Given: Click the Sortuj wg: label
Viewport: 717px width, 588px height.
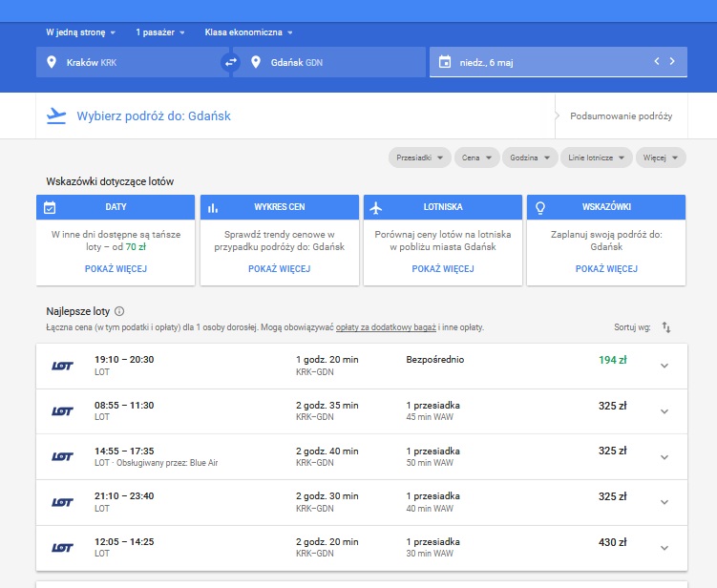Looking at the screenshot, I should (x=632, y=327).
